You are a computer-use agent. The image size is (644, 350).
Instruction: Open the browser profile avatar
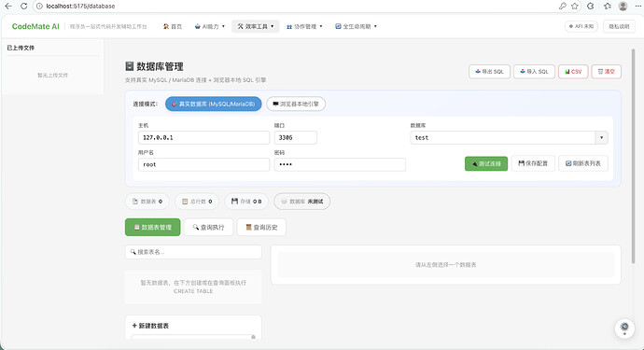623,7
